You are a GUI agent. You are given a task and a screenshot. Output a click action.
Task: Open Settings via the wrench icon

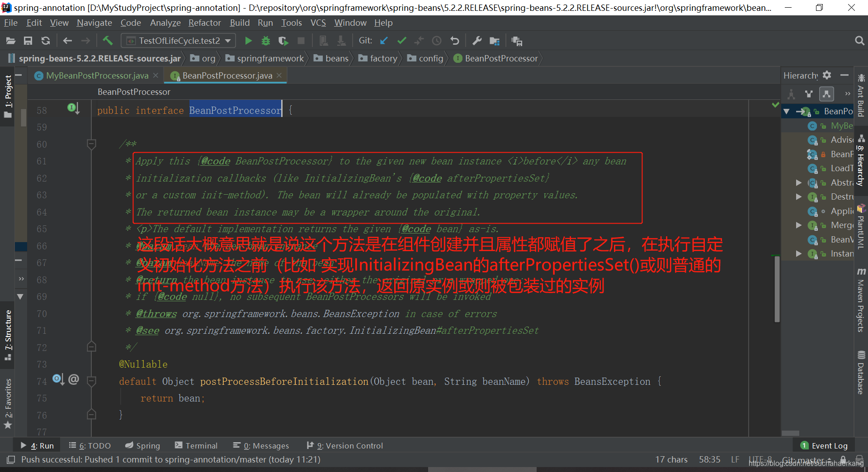pyautogui.click(x=477, y=41)
